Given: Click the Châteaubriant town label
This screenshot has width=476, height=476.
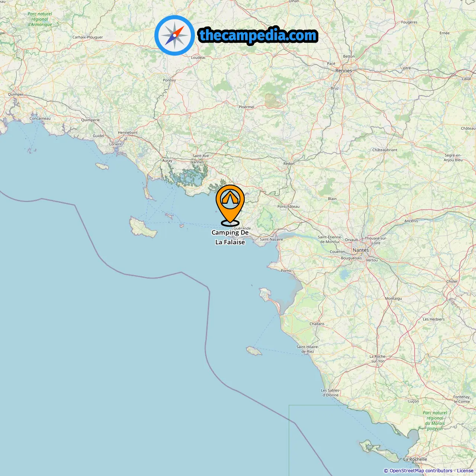Looking at the screenshot, I should (x=385, y=150).
